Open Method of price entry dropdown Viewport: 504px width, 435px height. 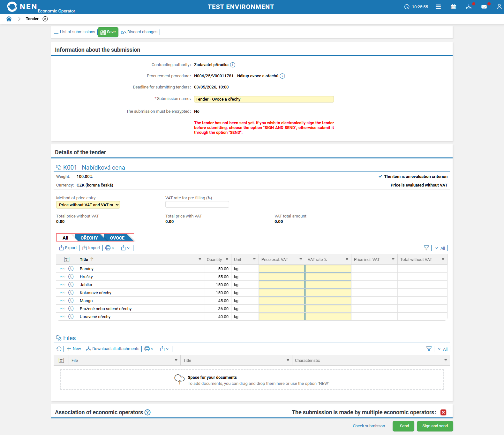88,205
